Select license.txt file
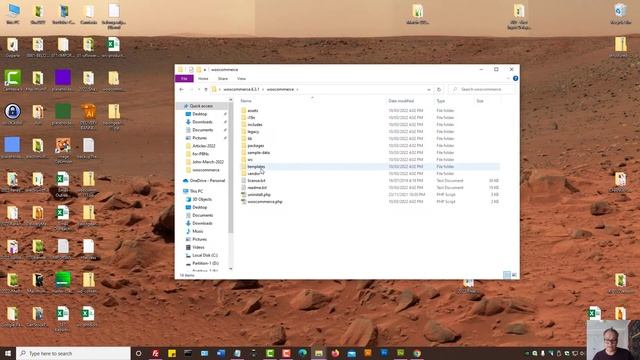This screenshot has width=640, height=360. click(x=256, y=180)
